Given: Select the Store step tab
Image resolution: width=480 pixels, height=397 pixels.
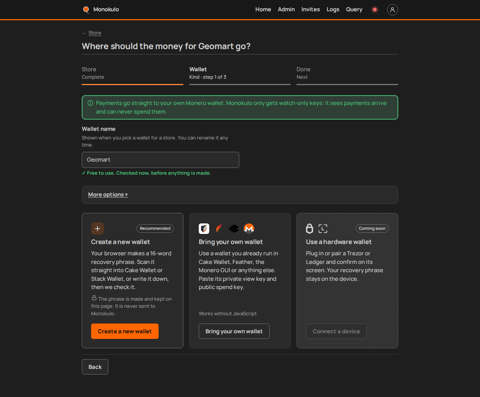Looking at the screenshot, I should 132,75.
